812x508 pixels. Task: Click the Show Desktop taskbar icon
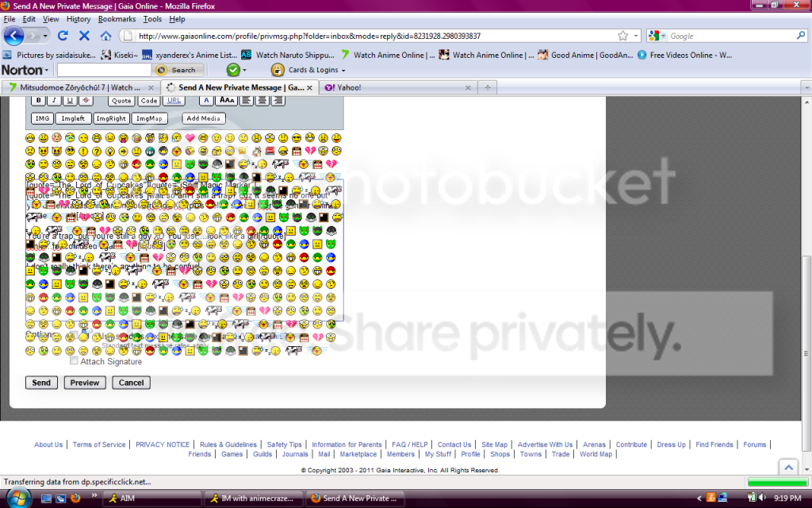pos(46,498)
